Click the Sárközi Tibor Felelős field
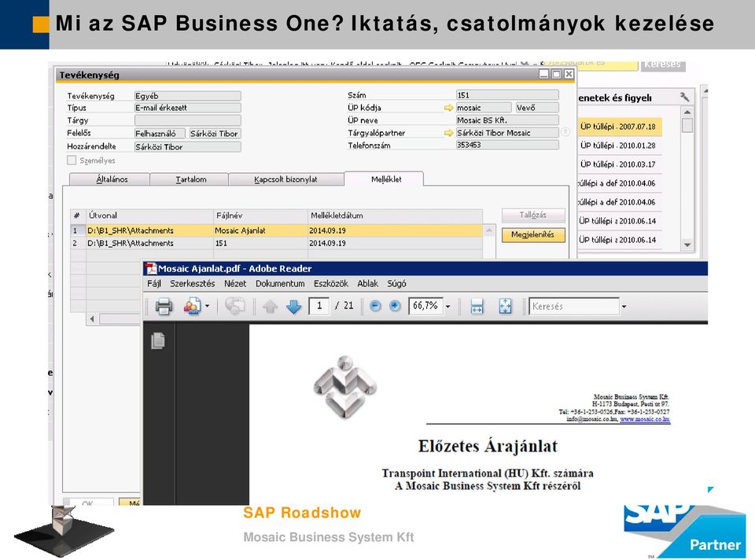The height and width of the screenshot is (560, 755). (x=215, y=134)
